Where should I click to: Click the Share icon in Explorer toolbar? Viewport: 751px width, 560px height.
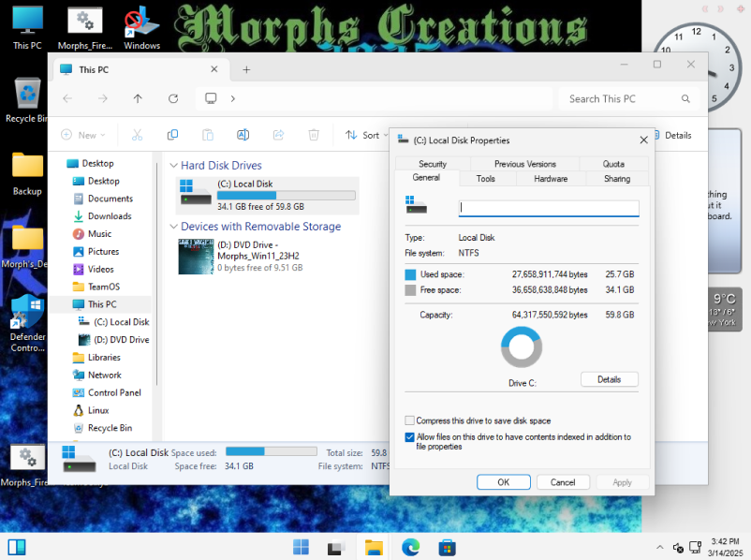click(278, 135)
